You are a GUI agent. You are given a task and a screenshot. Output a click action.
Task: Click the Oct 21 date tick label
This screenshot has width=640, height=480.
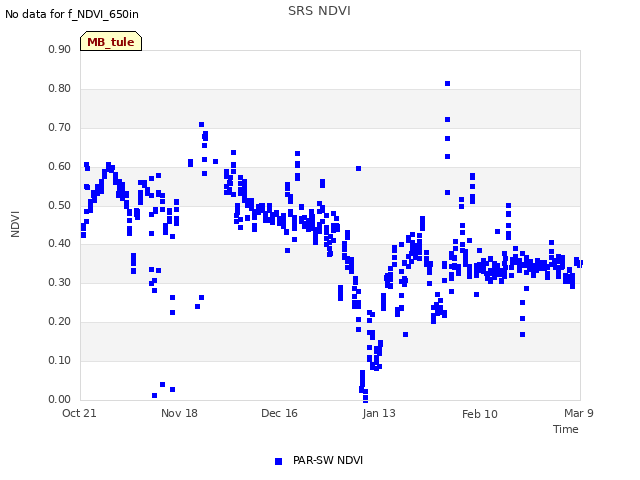[x=79, y=413]
